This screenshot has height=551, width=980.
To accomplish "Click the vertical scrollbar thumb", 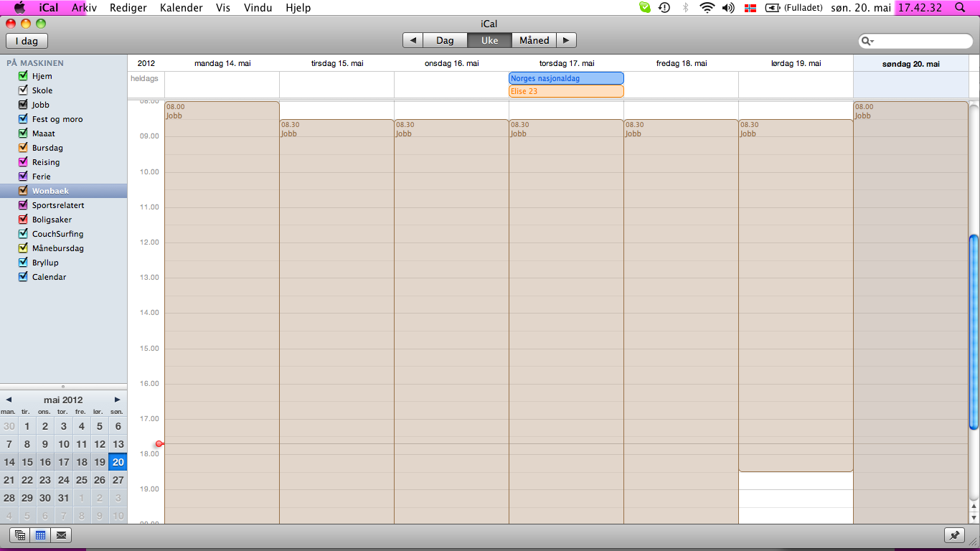I will [x=974, y=331].
